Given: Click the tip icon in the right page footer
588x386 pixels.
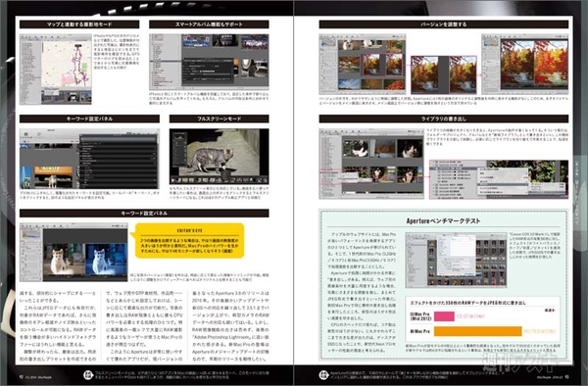Looking at the screenshot, I should point(323,375).
